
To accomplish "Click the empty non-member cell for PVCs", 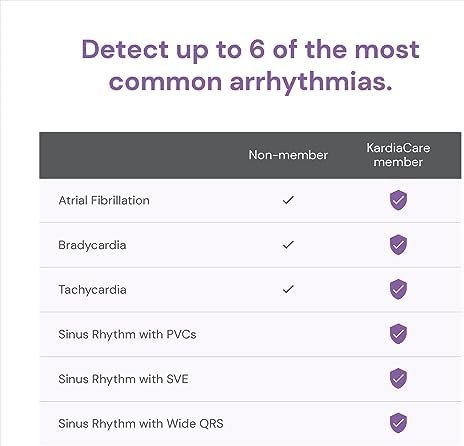I will (x=288, y=334).
